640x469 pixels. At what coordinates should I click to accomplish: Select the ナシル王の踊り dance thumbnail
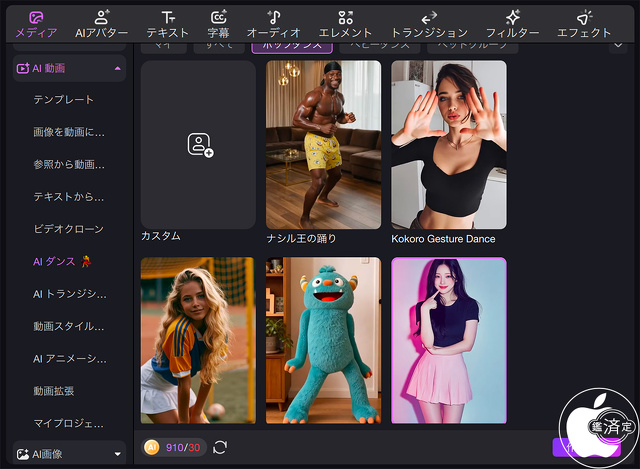click(323, 144)
